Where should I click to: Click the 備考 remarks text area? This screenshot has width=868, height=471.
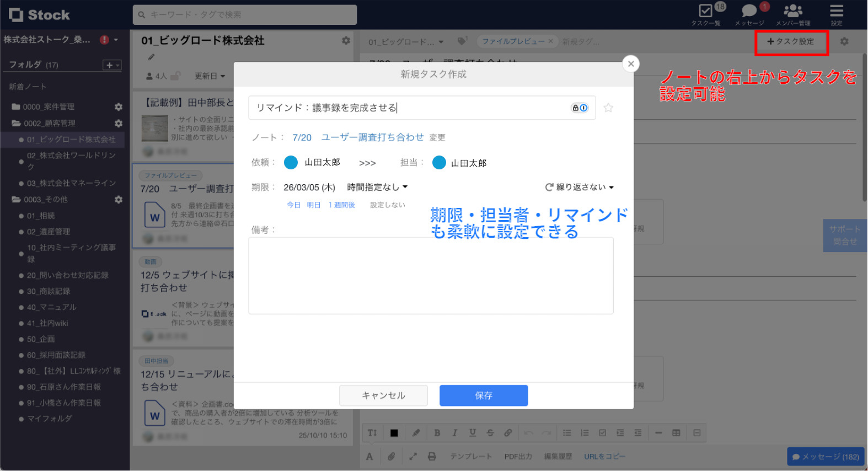pos(431,276)
